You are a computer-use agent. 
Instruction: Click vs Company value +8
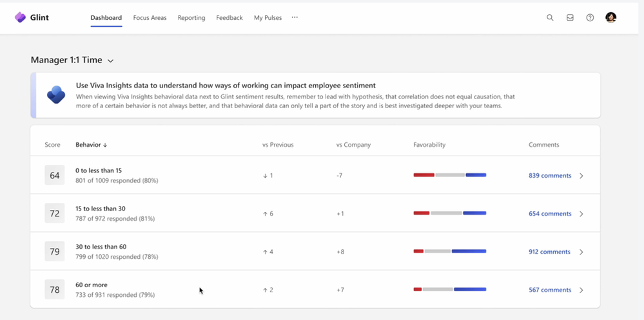tap(340, 252)
